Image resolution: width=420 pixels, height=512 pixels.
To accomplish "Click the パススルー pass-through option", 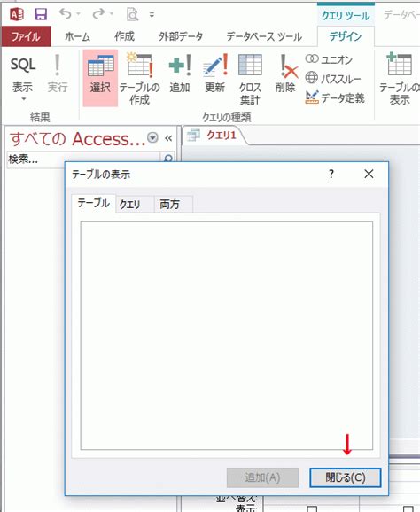I will tap(333, 78).
